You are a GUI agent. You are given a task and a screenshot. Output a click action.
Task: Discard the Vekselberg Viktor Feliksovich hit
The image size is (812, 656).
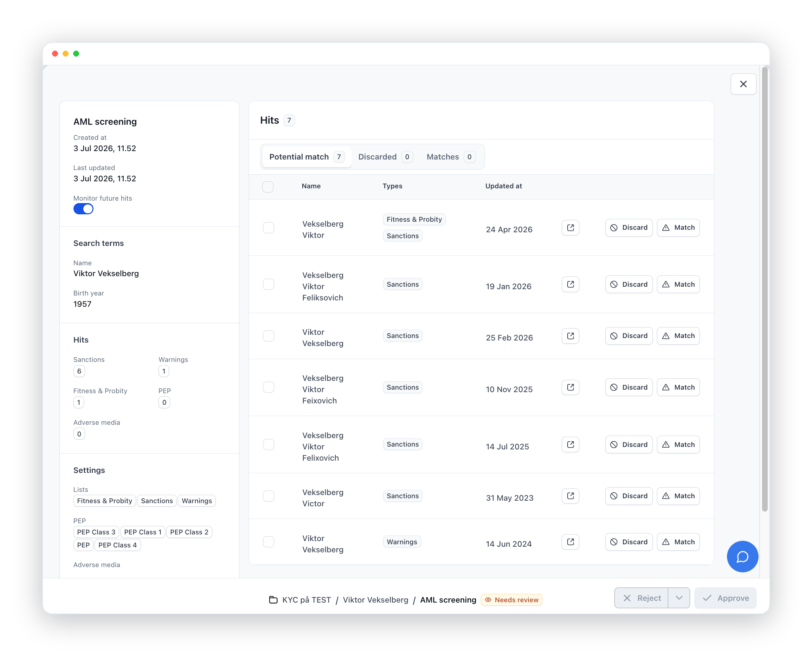coord(628,284)
